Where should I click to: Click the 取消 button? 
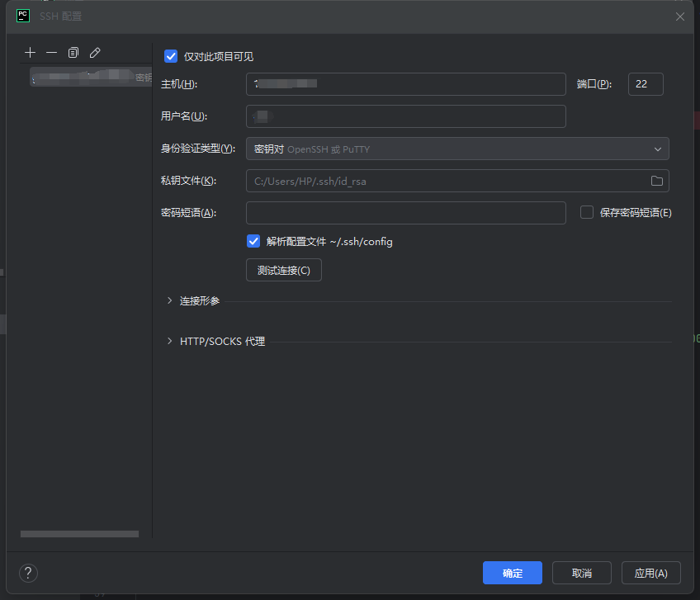pyautogui.click(x=581, y=573)
